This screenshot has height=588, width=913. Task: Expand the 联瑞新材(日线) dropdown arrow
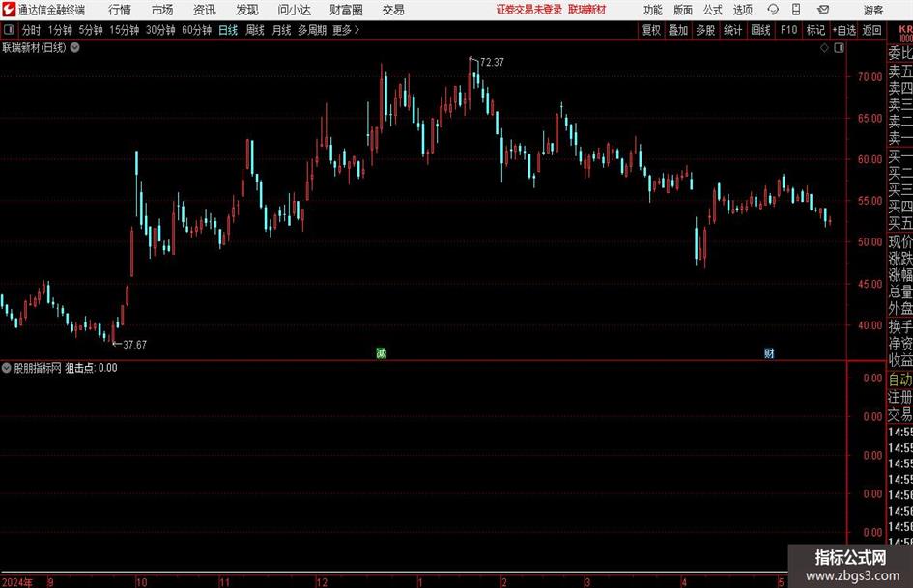tap(75, 47)
